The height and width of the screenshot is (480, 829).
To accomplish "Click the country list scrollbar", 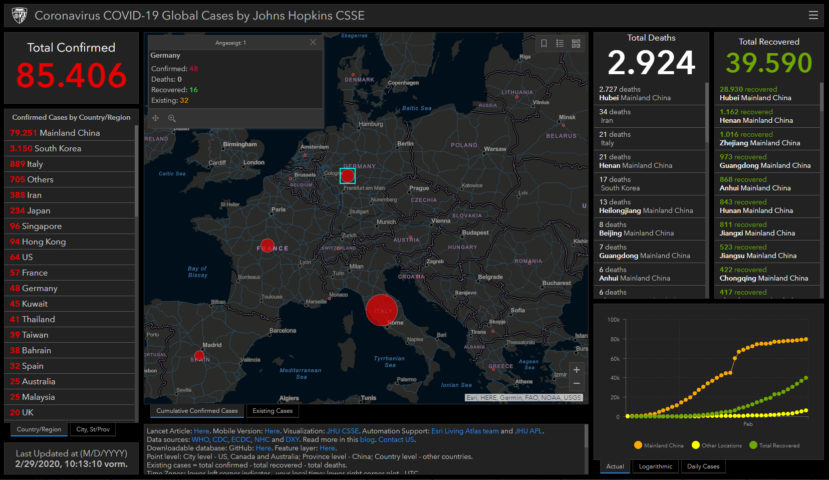I will pyautogui.click(x=136, y=170).
